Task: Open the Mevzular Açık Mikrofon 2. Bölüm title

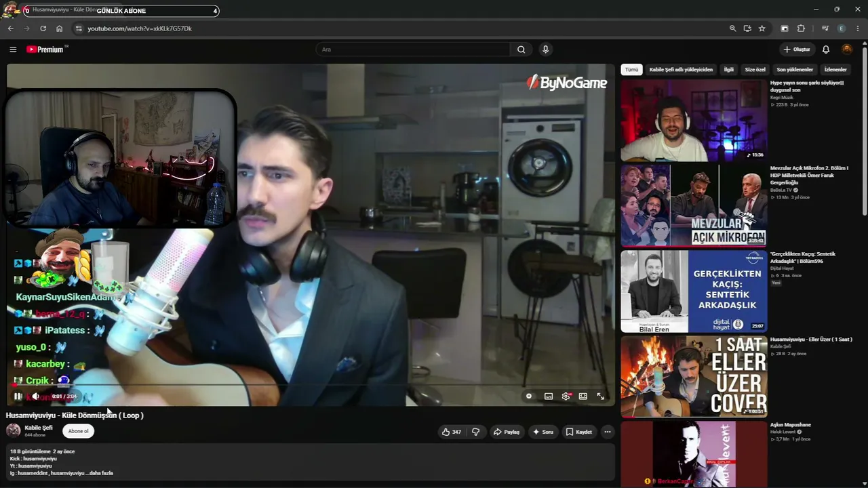Action: [810, 175]
